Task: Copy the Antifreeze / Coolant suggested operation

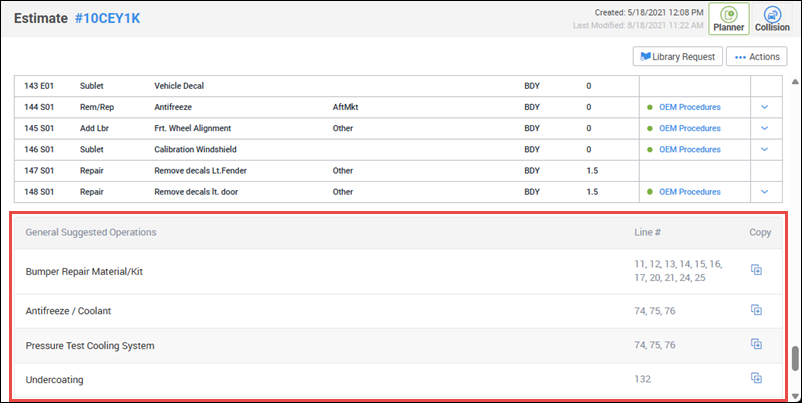Action: (756, 311)
